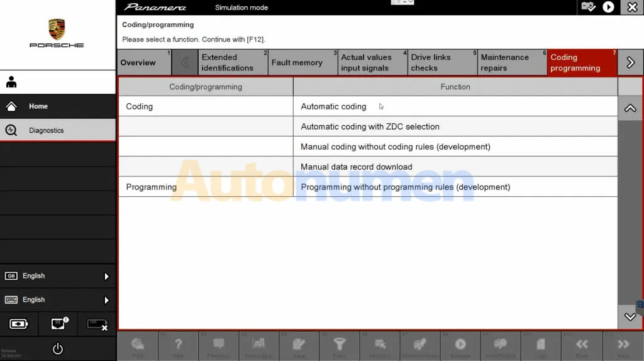This screenshot has width=644, height=361.
Task: Click the battery charging status icon
Action: (19, 324)
